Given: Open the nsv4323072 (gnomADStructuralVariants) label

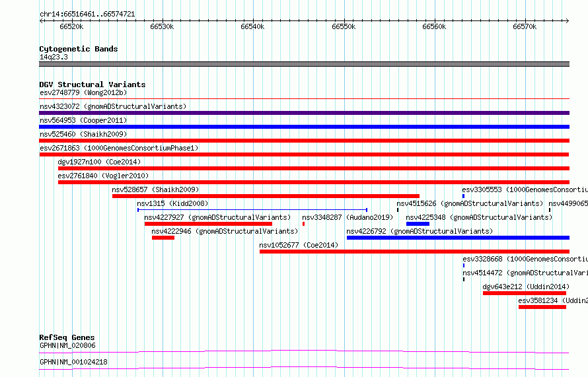Looking at the screenshot, I should (113, 106).
